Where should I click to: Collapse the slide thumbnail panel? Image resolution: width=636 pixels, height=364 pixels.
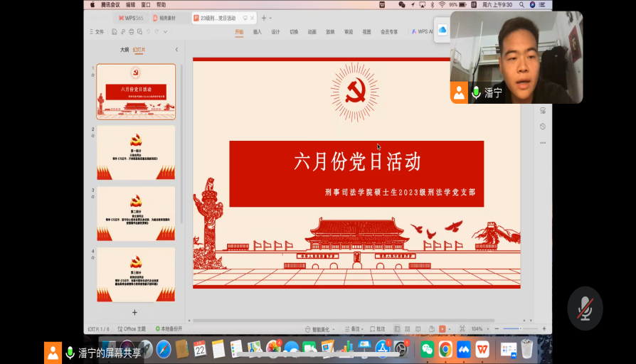[176, 50]
